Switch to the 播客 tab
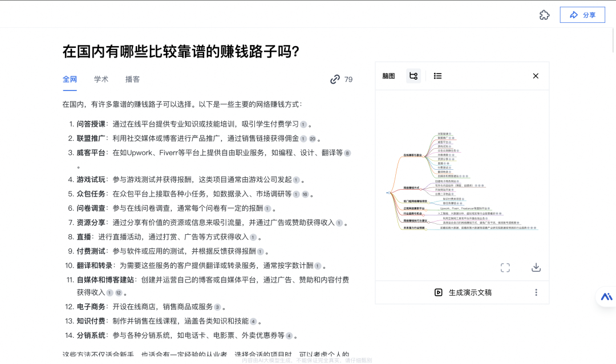616x364 pixels. (x=132, y=79)
